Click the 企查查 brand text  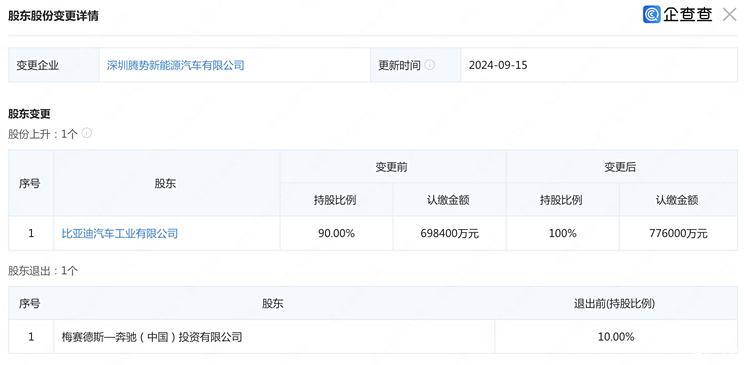[x=688, y=15]
